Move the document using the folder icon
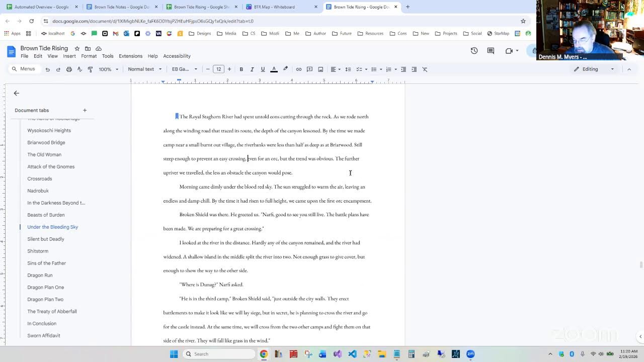The image size is (644, 362). coord(88,48)
